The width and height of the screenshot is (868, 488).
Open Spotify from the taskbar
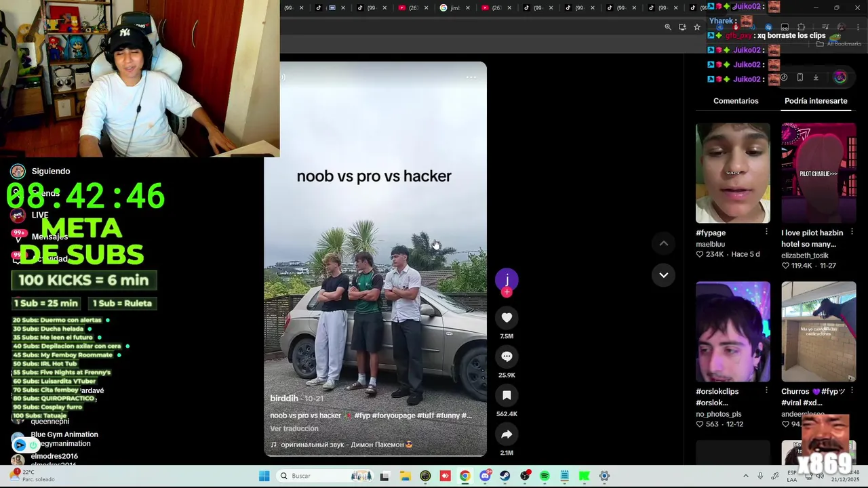545,476
